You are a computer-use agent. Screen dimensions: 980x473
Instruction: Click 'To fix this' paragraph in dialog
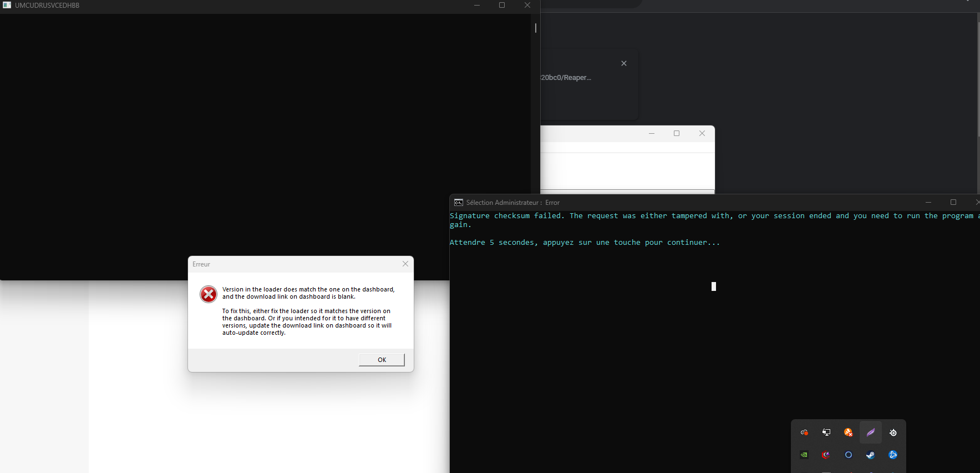[x=307, y=322]
